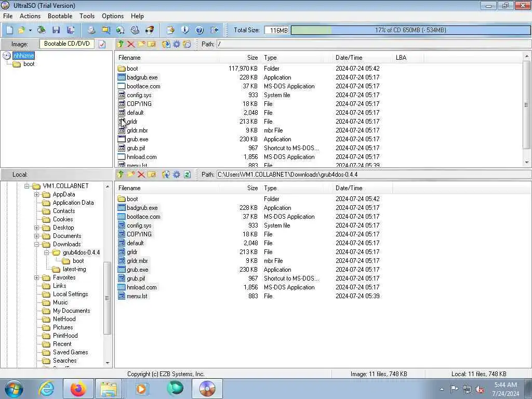
Task: Click the Set Boot File icon in the Image toolbar
Action: point(187,44)
